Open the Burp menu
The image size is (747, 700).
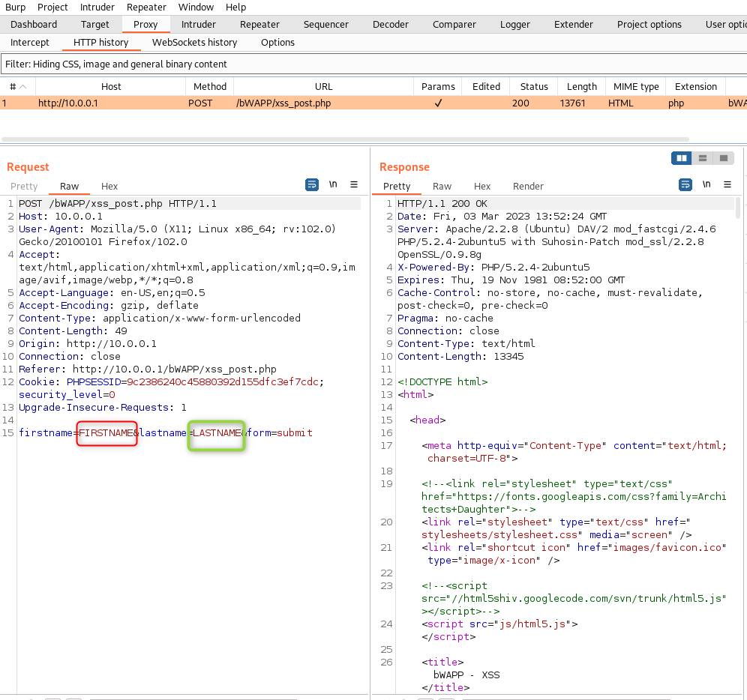click(x=15, y=7)
